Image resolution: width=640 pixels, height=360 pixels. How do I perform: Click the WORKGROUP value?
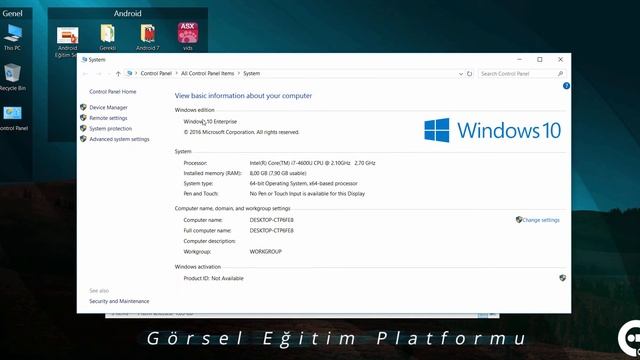[266, 252]
